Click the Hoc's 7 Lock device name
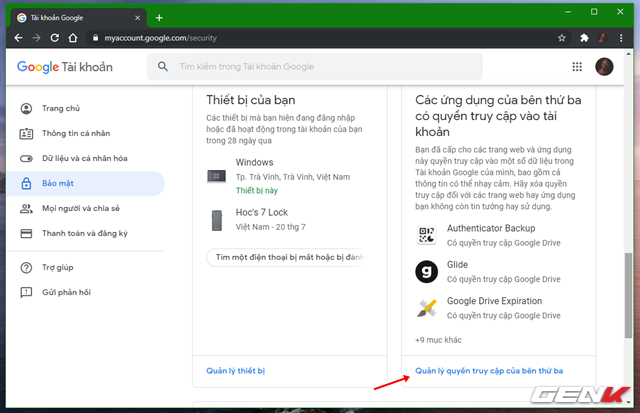 click(262, 213)
